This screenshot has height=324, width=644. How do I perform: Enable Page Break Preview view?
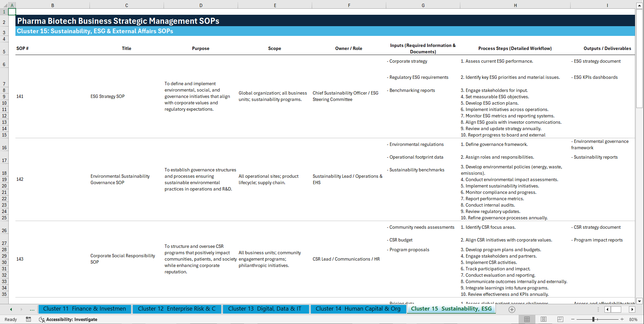(560, 319)
